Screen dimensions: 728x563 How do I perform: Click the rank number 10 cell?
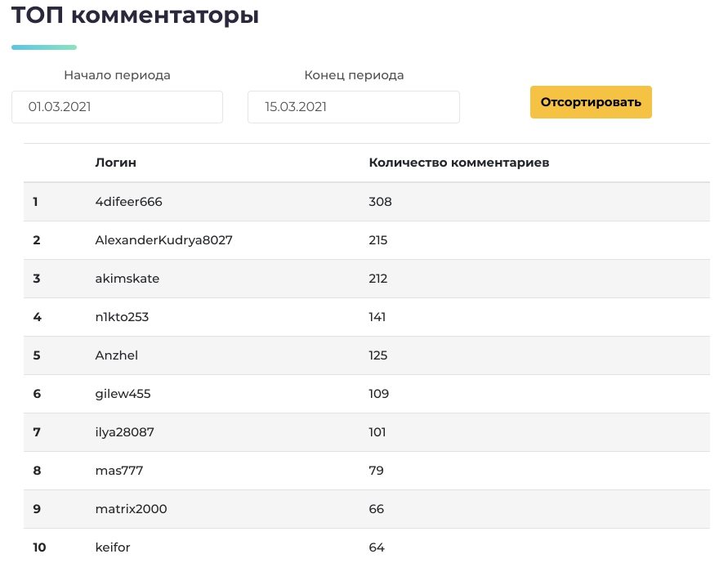tap(39, 547)
